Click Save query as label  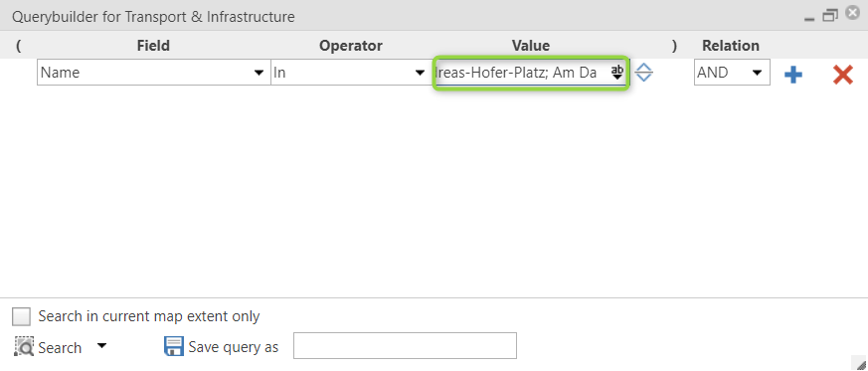tap(233, 347)
